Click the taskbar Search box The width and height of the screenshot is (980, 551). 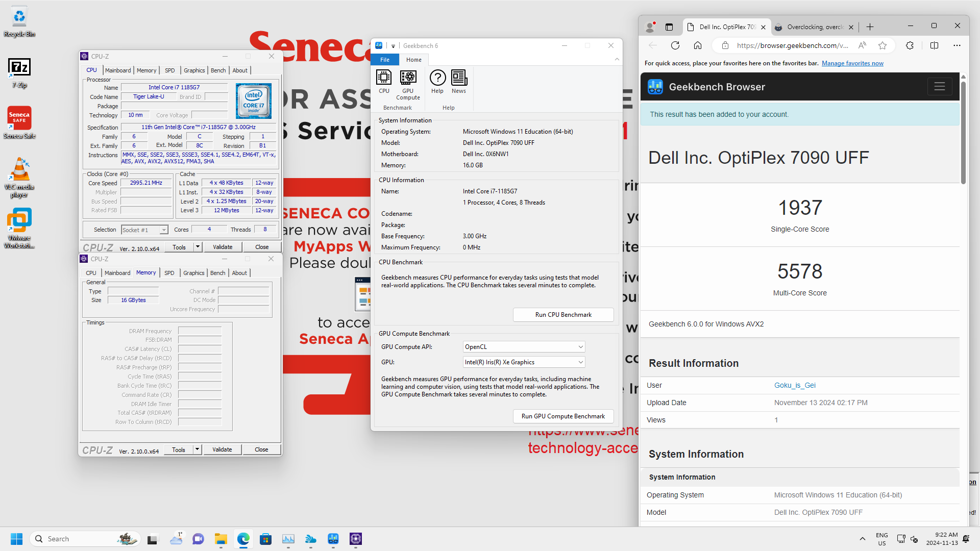click(x=85, y=539)
